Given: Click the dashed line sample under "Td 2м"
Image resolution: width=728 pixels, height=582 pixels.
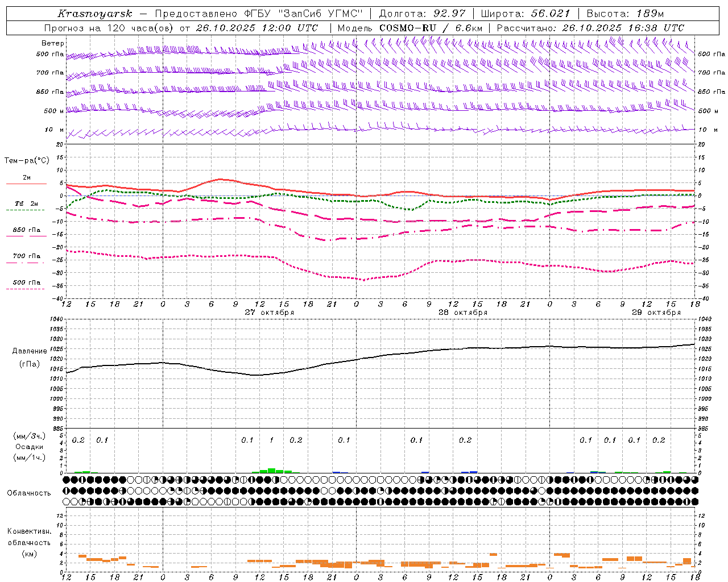Looking at the screenshot, I should click(x=26, y=210).
